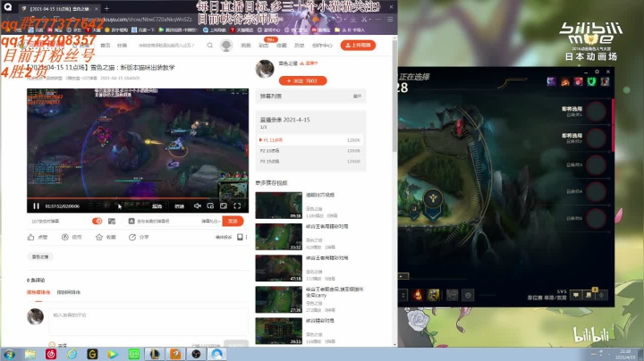
Task: Switch video player to wide-screen mode
Action: click(224, 206)
